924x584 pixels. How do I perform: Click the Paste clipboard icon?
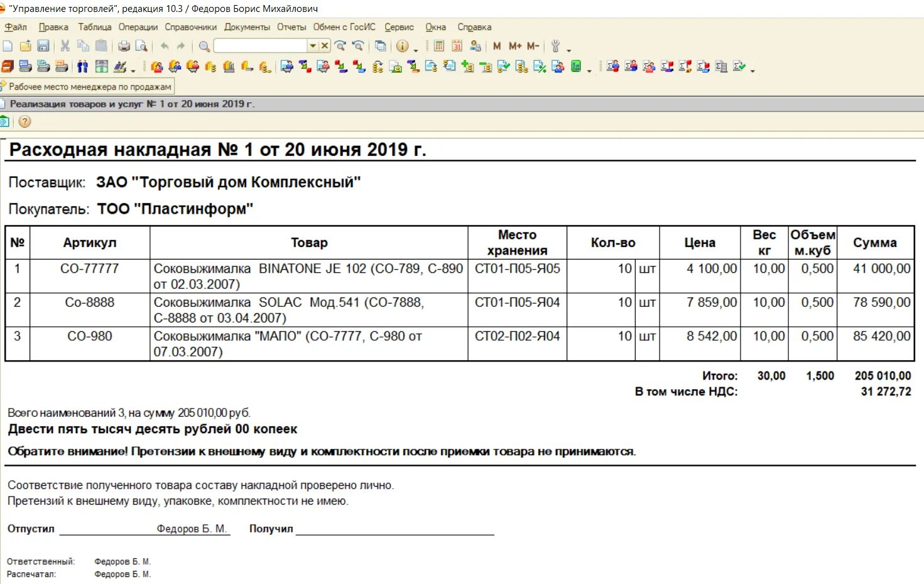[101, 46]
